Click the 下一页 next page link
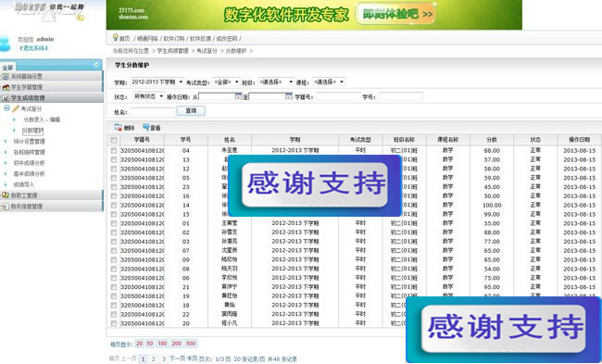Image resolution: width=602 pixels, height=364 pixels. click(178, 358)
